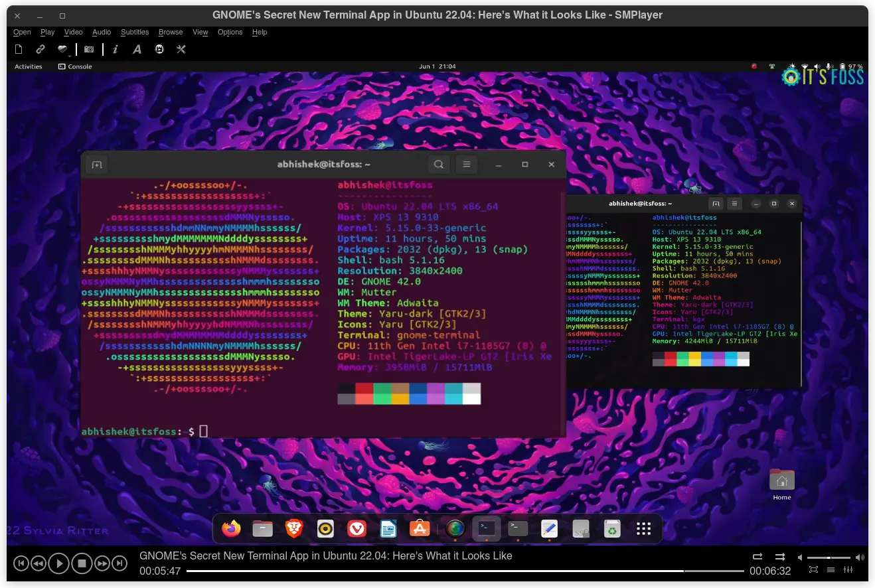
Task: Adjust the volume slider
Action: pos(829,557)
